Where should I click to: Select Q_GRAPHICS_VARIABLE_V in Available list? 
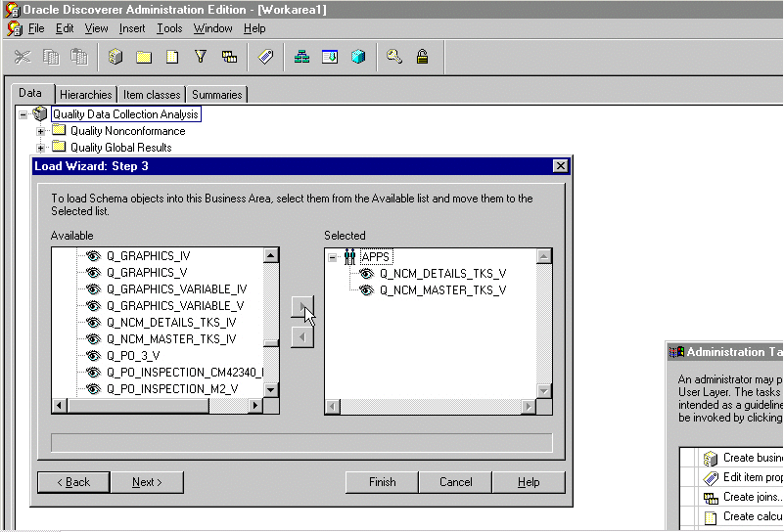175,305
